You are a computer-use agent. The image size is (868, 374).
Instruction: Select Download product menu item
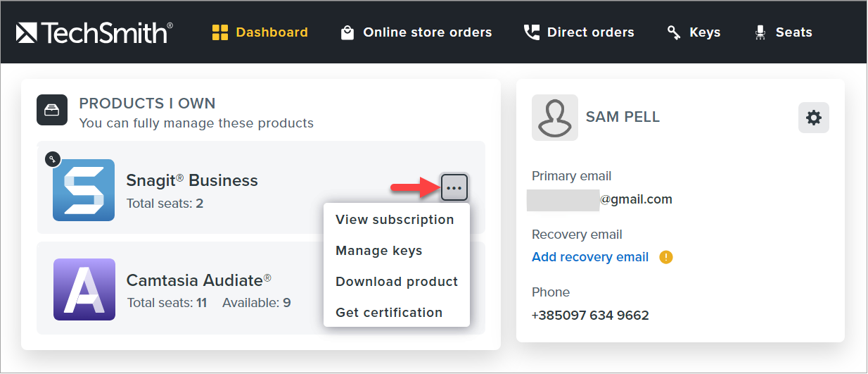pos(397,282)
